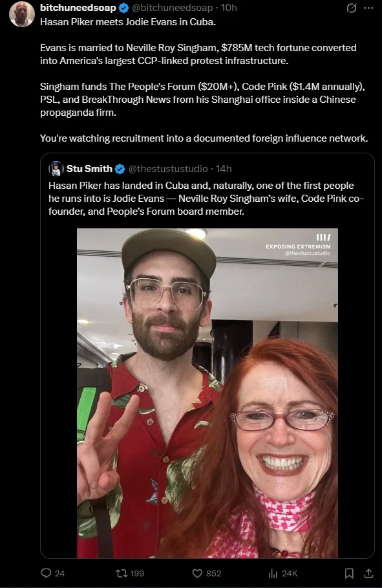
Task: Repost the tweet with 199 reposts
Action: pyautogui.click(x=121, y=573)
